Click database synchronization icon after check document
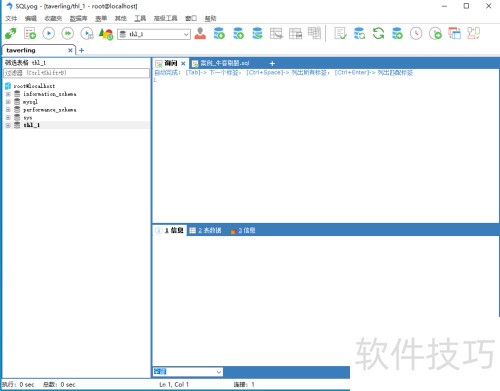The height and width of the screenshot is (391, 500). click(x=359, y=33)
